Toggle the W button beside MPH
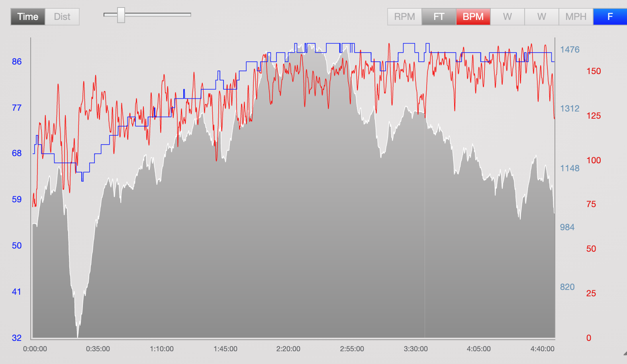 [x=542, y=17]
